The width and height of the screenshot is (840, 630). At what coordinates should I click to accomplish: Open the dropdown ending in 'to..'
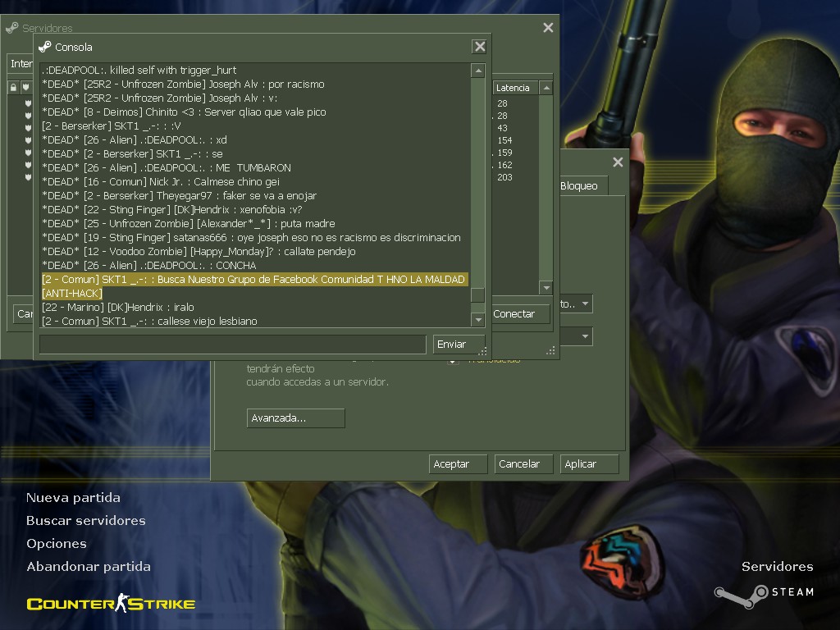(576, 304)
